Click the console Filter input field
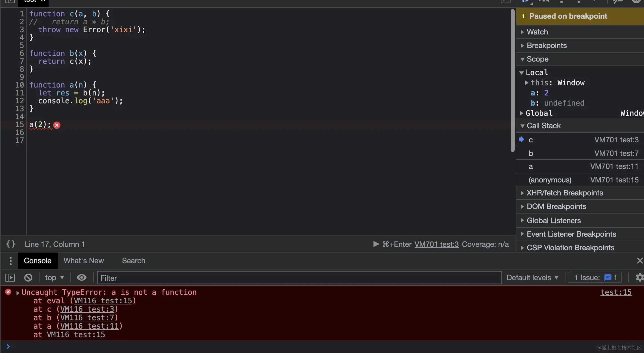This screenshot has height=353, width=644. (x=299, y=278)
